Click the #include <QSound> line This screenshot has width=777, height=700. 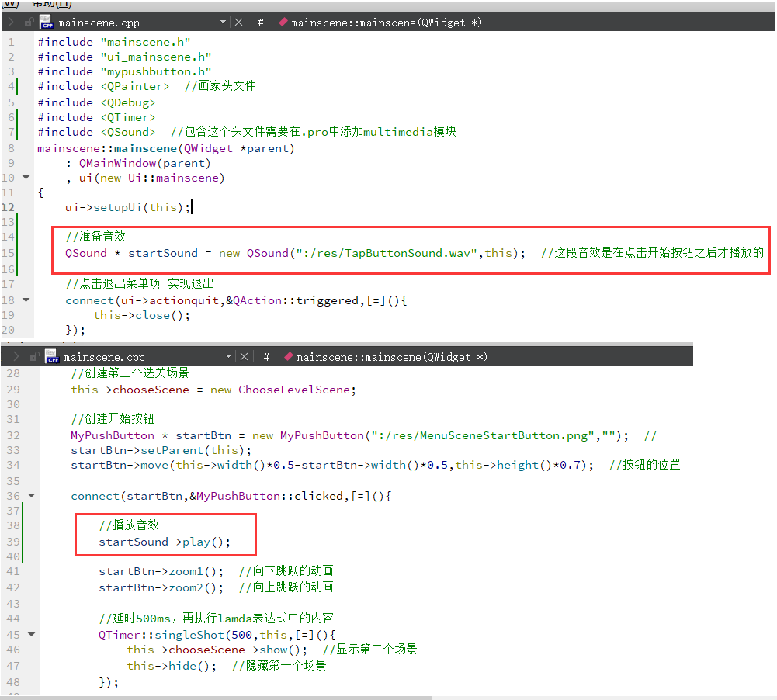click(247, 132)
